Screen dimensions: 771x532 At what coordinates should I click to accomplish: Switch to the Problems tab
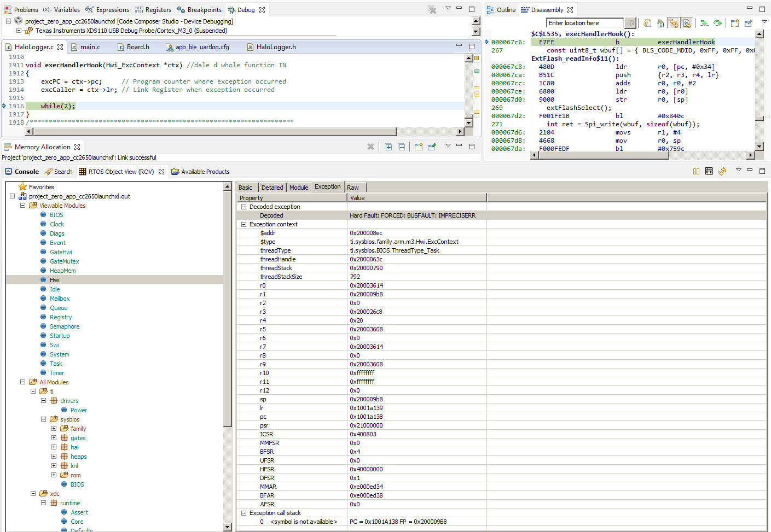coord(21,10)
